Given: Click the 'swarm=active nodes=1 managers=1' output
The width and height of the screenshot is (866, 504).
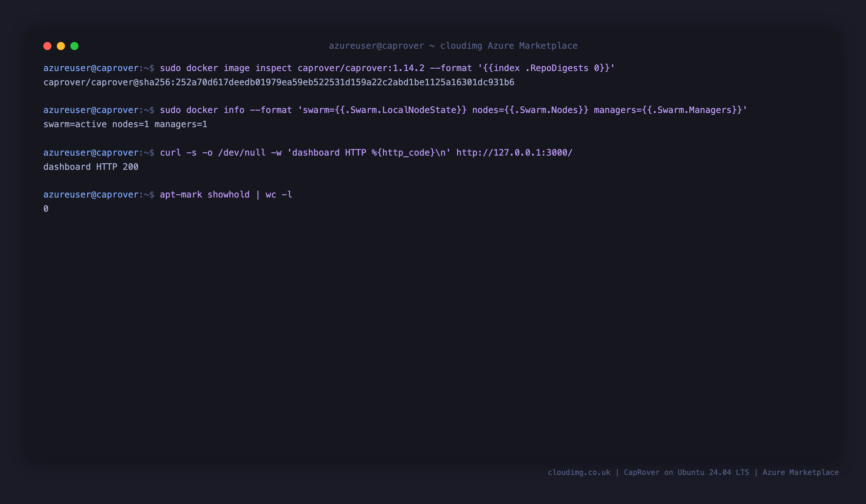Looking at the screenshot, I should (126, 124).
